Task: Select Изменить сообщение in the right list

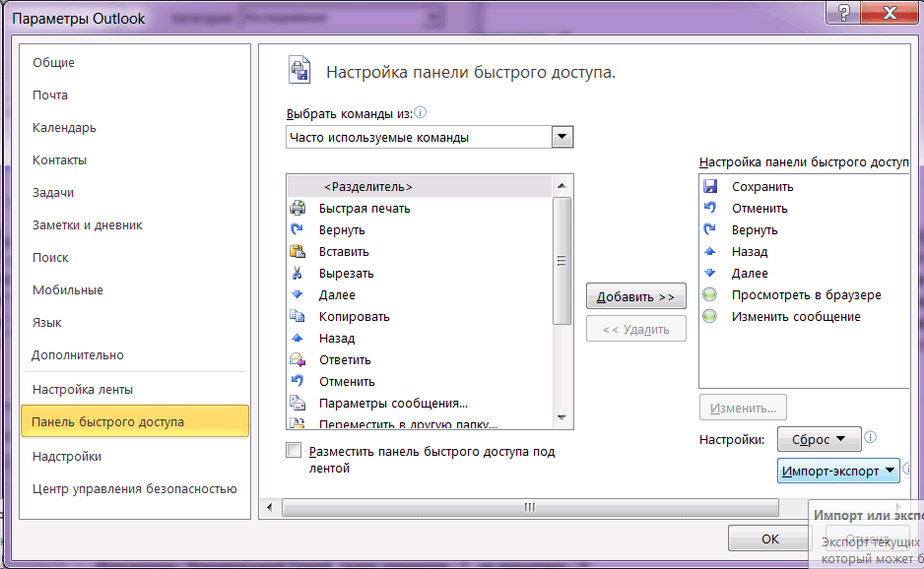Action: (805, 316)
